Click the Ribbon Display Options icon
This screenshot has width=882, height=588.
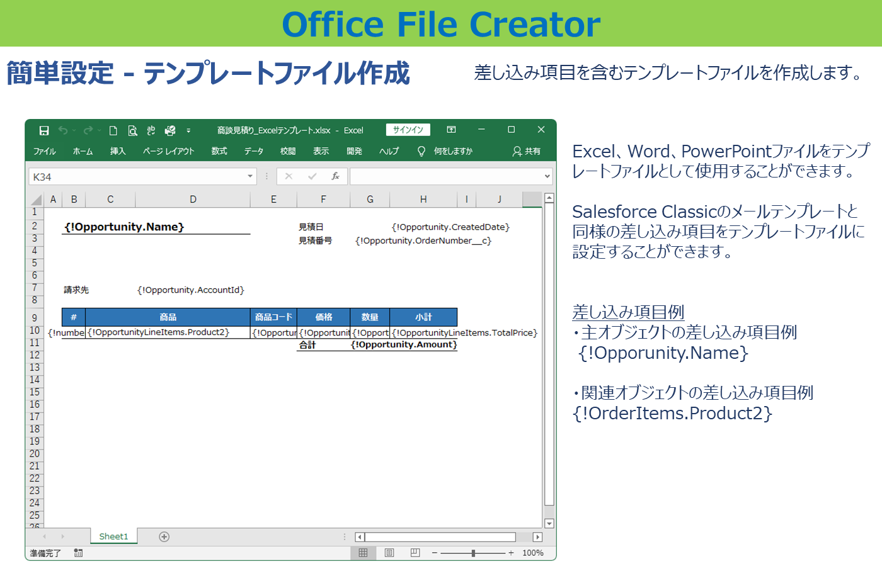(451, 130)
